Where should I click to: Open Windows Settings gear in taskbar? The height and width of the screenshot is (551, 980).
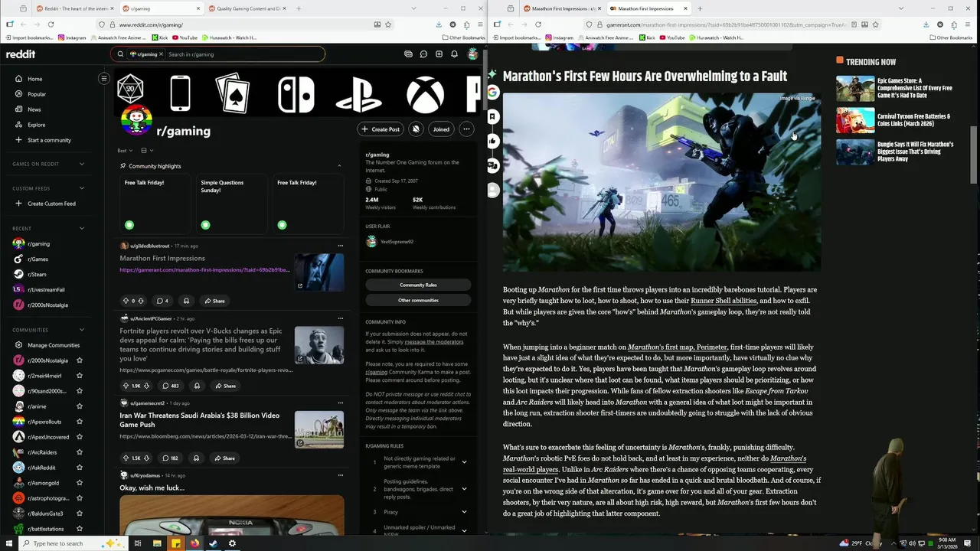click(x=232, y=543)
